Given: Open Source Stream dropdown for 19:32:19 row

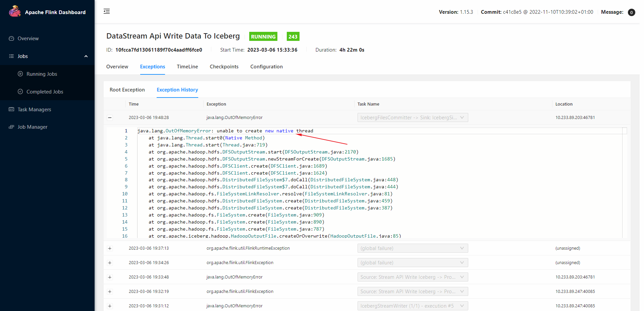Looking at the screenshot, I should pos(413,292).
